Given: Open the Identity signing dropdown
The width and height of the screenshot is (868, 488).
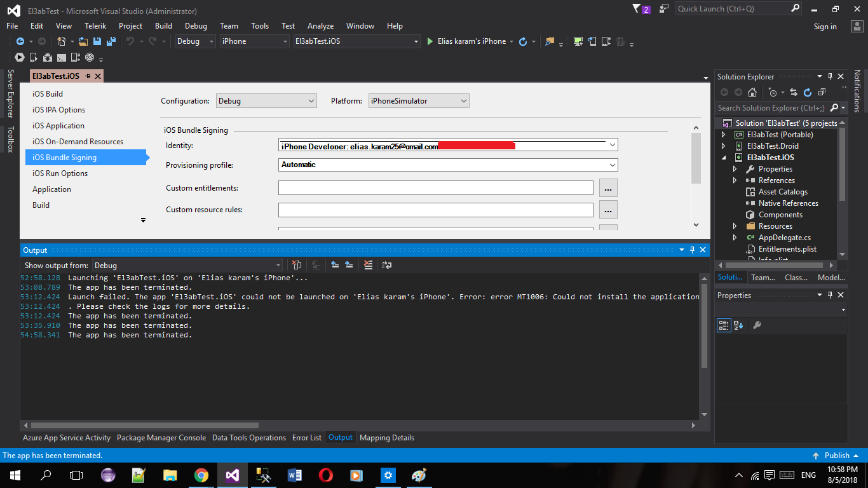Looking at the screenshot, I should click(448, 146).
